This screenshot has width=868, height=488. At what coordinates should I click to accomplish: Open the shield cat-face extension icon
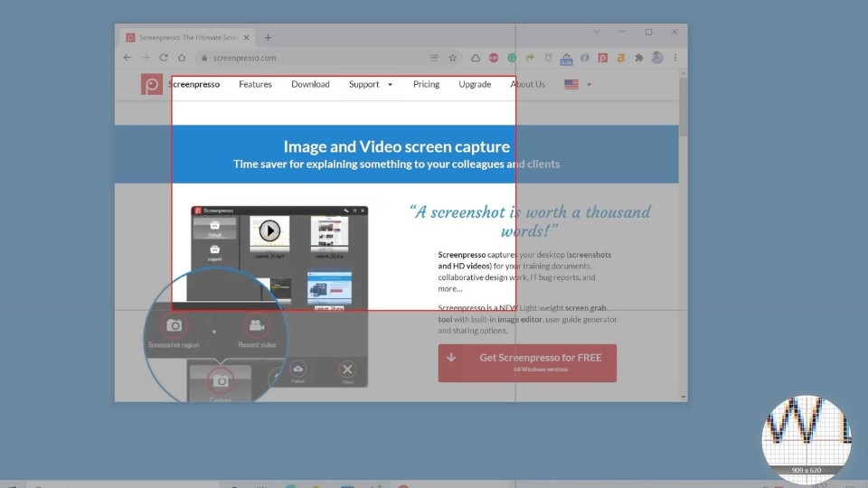point(548,58)
